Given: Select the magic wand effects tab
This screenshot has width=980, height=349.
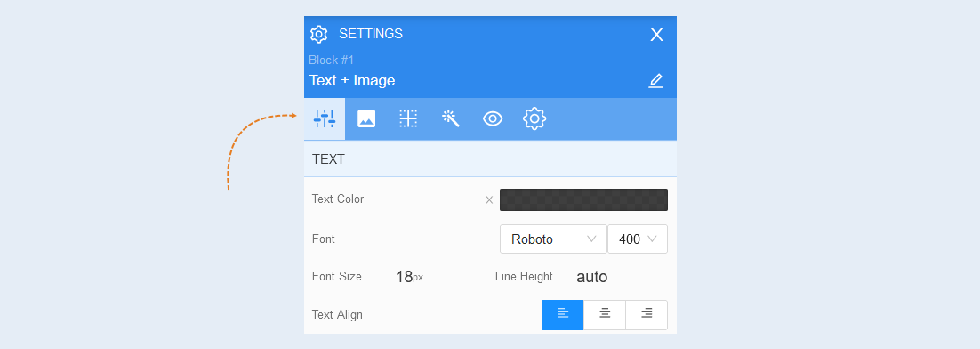Looking at the screenshot, I should click(451, 118).
